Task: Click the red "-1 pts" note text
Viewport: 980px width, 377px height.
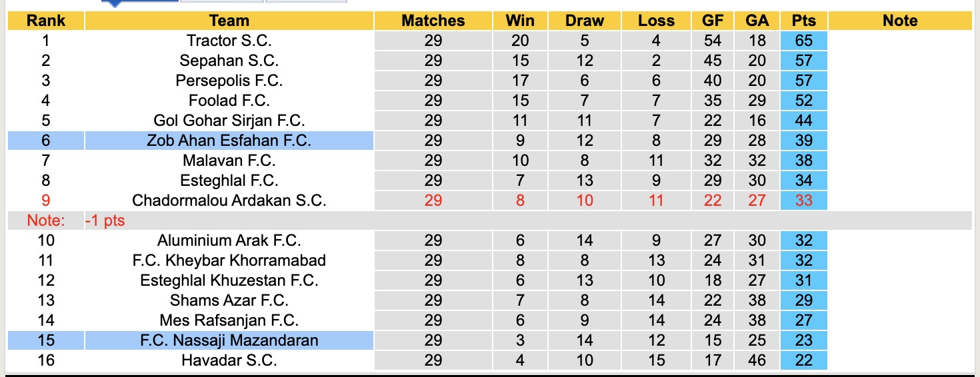Action: coord(105,220)
